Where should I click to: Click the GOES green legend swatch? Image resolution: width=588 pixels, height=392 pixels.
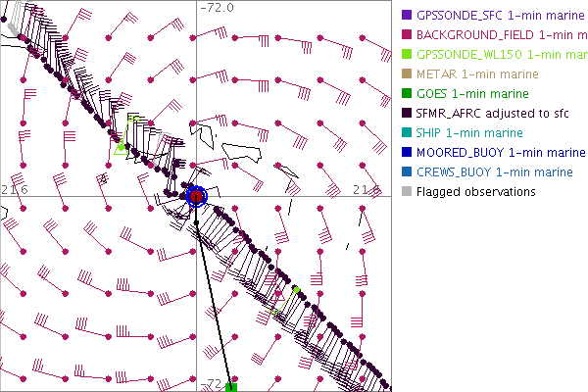[x=407, y=94]
